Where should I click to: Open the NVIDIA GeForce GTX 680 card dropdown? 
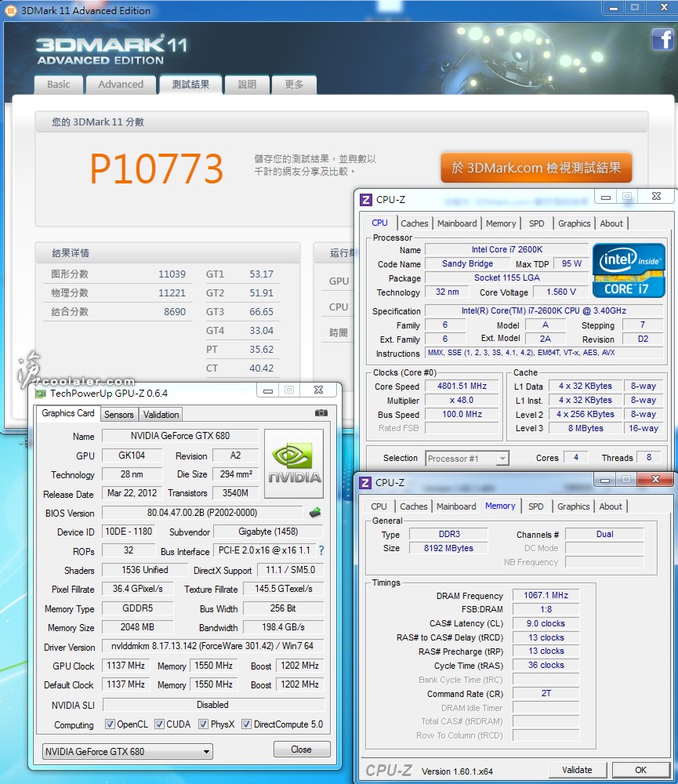pos(128,752)
